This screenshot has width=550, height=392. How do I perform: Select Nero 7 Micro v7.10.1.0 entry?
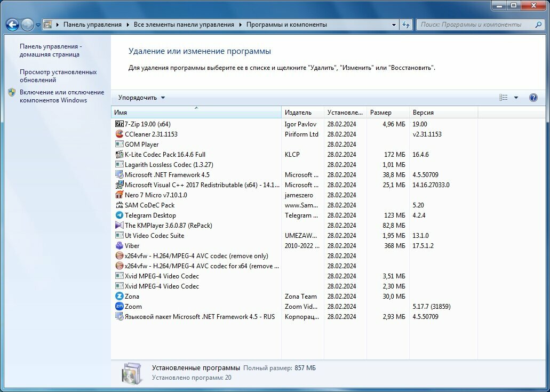(x=156, y=195)
